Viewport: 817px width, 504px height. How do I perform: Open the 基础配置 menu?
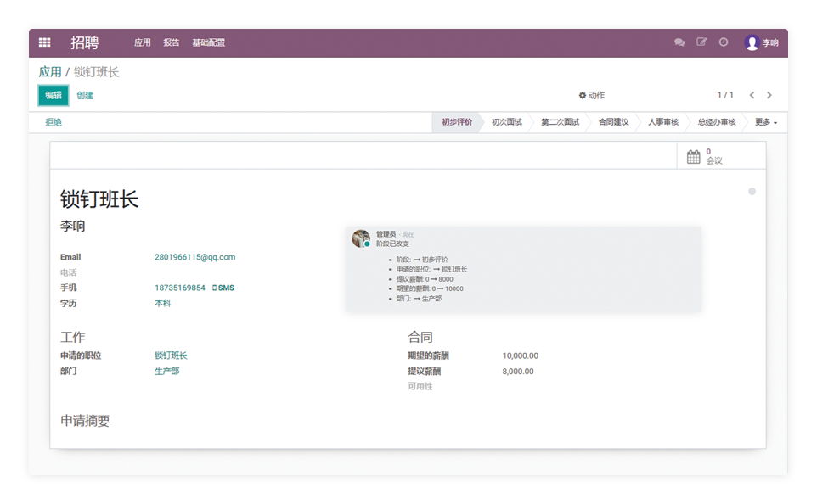pos(208,42)
